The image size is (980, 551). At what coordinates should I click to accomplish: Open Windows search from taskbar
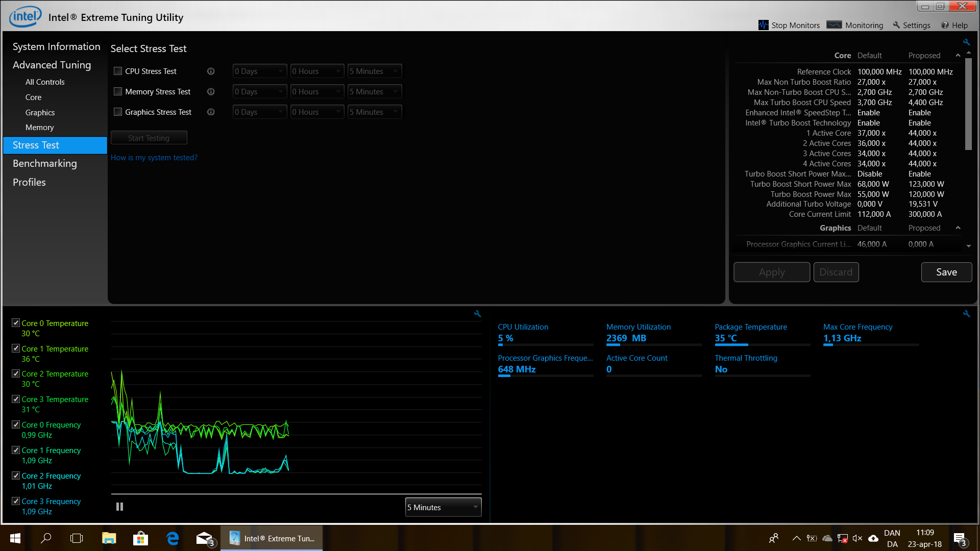[x=46, y=538]
